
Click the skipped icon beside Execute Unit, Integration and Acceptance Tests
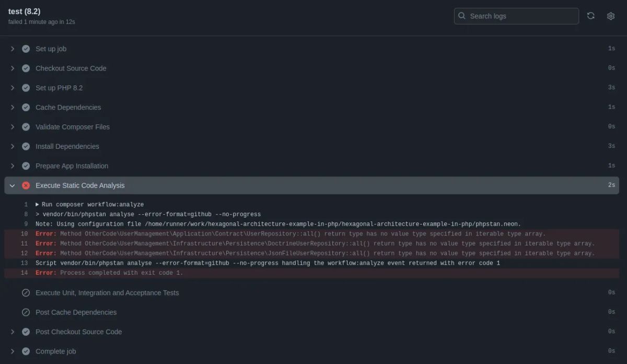point(26,292)
